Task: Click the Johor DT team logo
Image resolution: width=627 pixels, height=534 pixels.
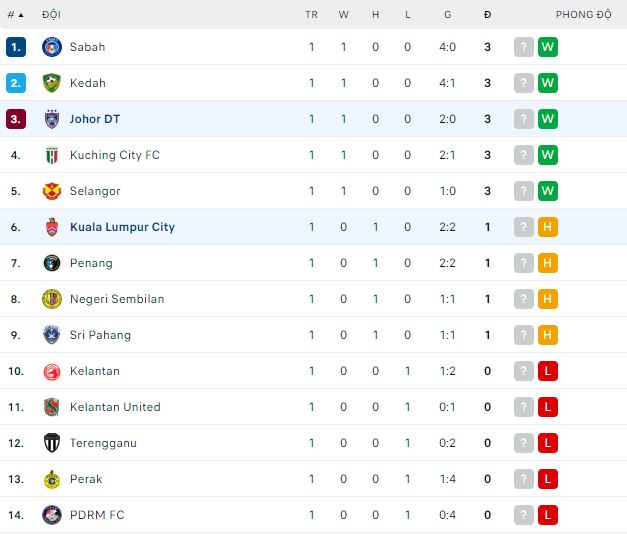Action: 52,119
